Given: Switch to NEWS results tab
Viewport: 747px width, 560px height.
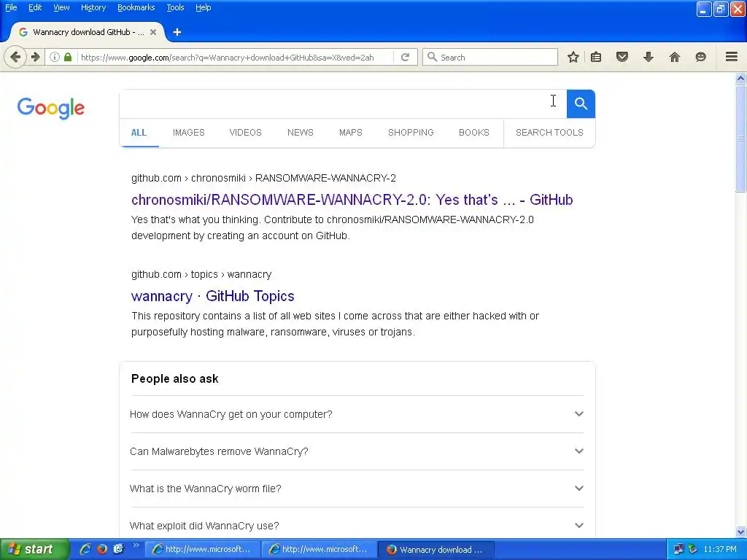Looking at the screenshot, I should [300, 133].
